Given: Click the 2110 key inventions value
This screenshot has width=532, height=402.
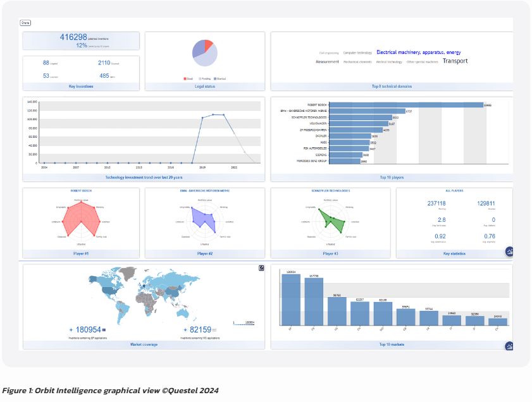Looking at the screenshot, I should pos(104,63).
